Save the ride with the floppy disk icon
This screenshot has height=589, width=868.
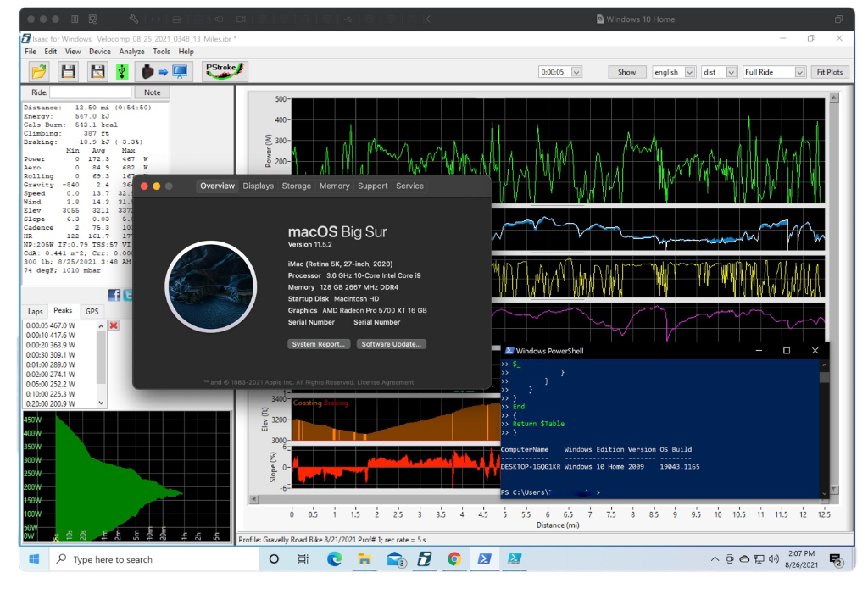(68, 71)
